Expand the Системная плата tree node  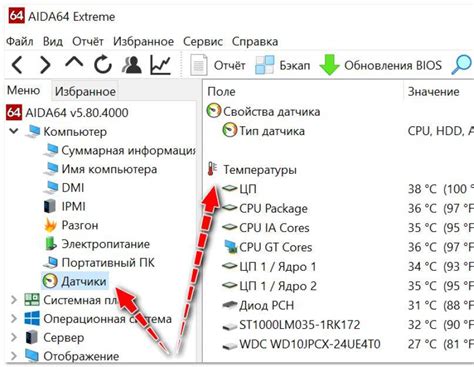(x=14, y=300)
